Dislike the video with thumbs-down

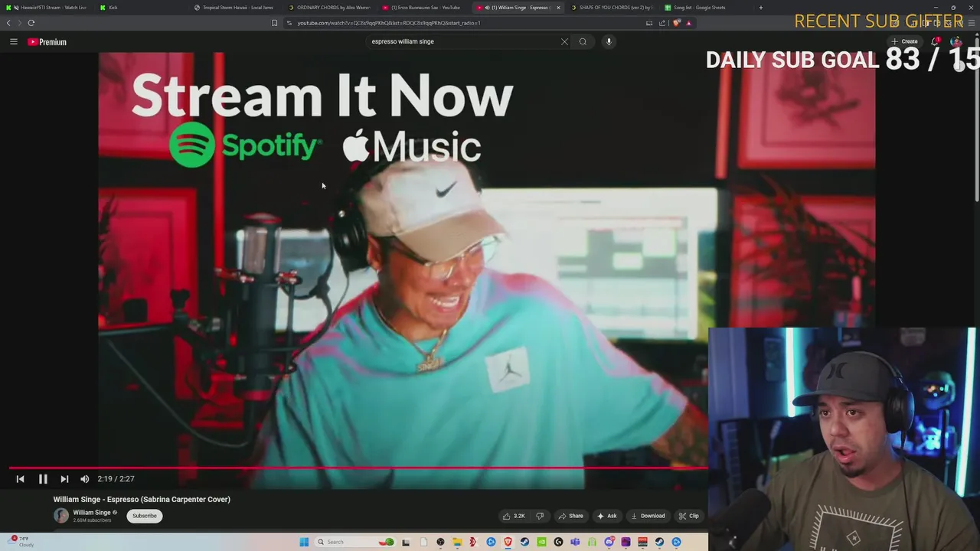[x=540, y=516]
